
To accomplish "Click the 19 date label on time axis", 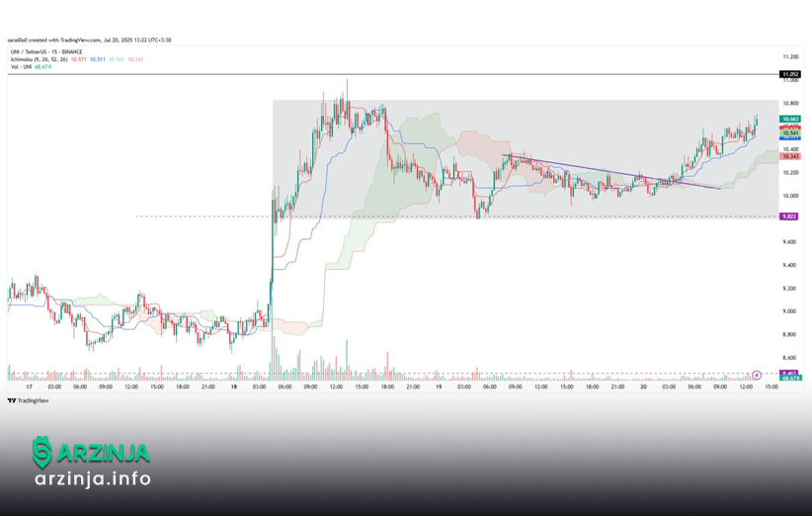I will pos(439,387).
